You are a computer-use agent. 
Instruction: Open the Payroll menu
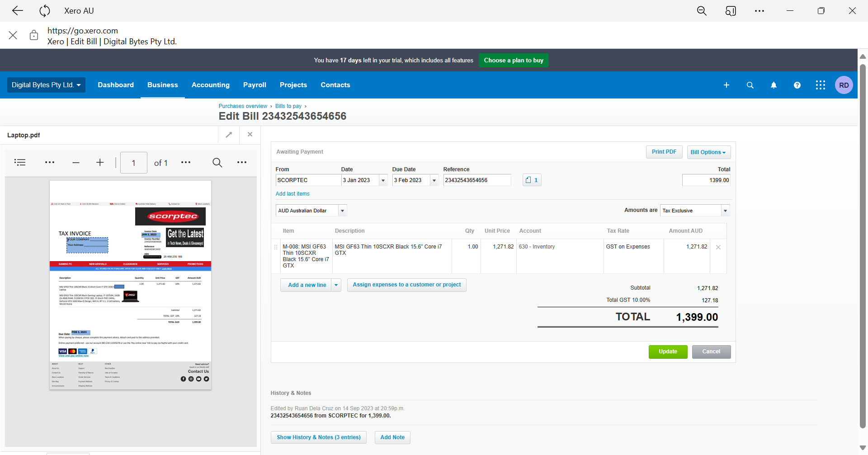pos(255,85)
